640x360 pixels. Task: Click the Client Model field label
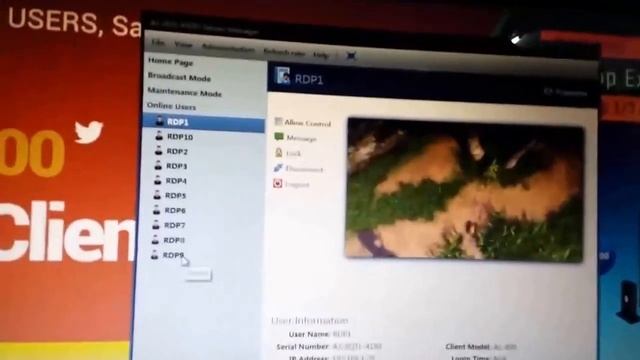tap(468, 347)
